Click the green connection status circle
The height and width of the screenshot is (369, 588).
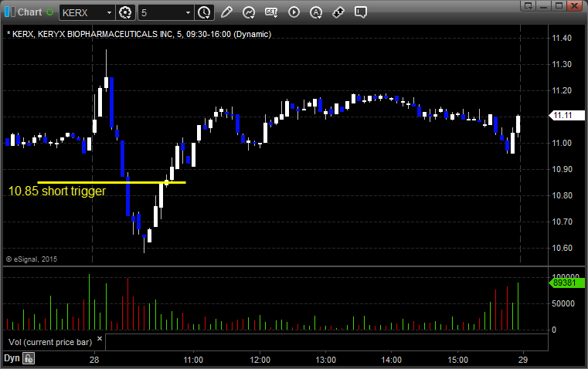[x=49, y=12]
